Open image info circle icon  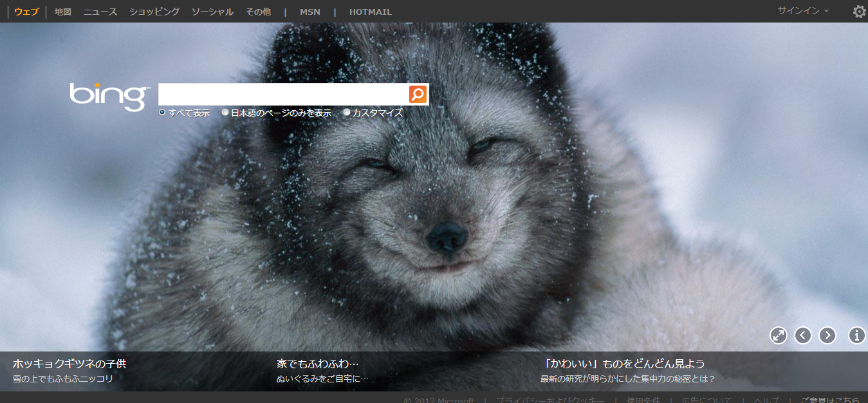click(x=856, y=335)
